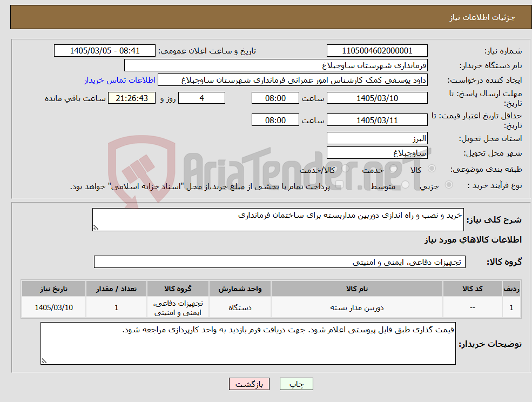This screenshot has width=532, height=402.
Task: Click the price validity hour 08:00 field
Action: point(275,120)
